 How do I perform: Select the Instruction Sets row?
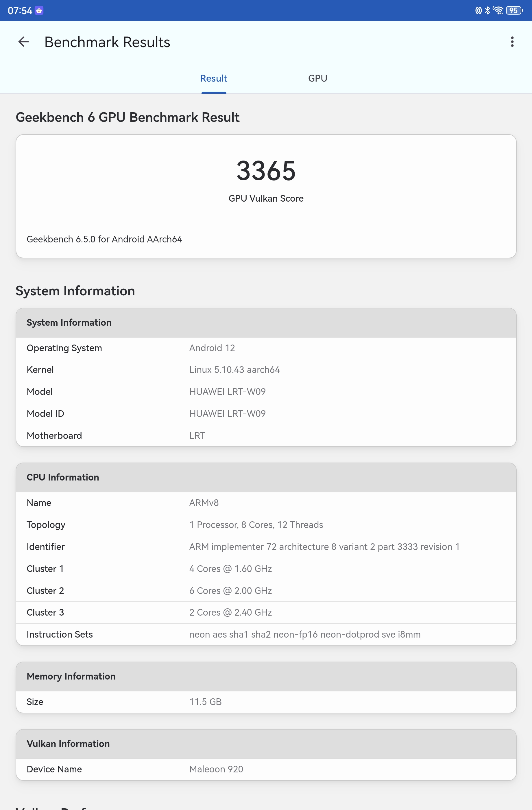pyautogui.click(x=266, y=634)
